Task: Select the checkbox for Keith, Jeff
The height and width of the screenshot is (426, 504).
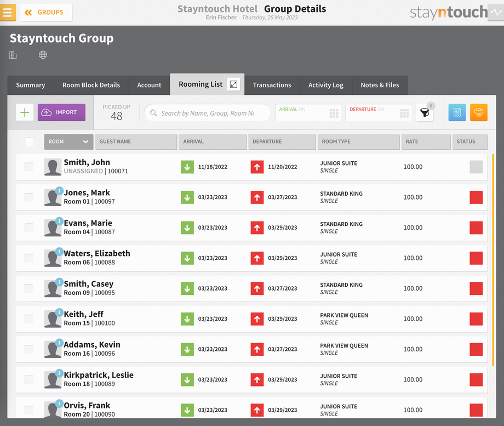Action: [x=29, y=319]
